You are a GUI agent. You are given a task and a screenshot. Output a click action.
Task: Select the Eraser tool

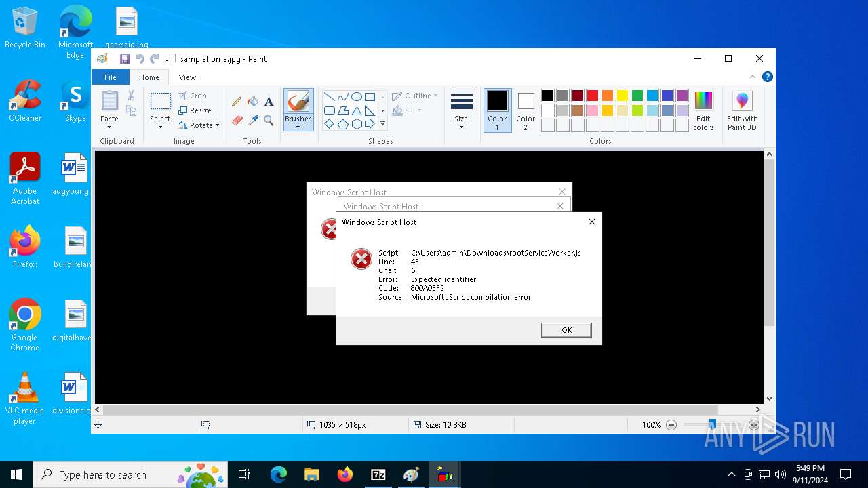(x=237, y=121)
